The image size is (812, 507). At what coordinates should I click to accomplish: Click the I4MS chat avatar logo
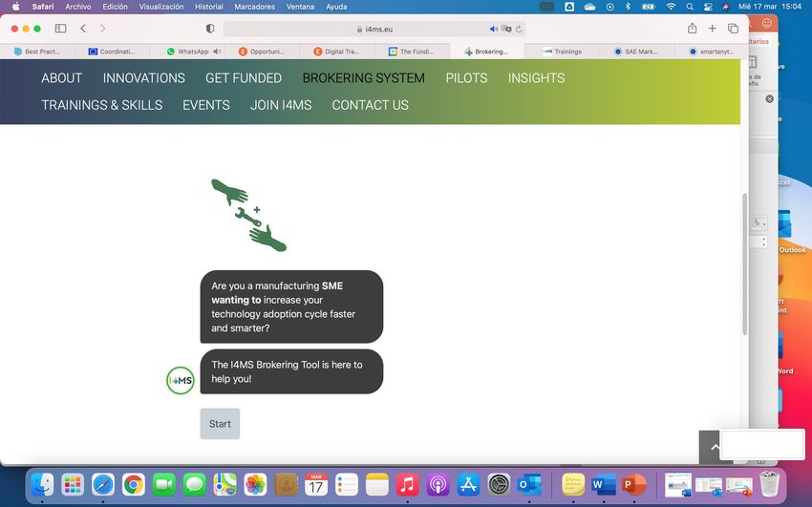181,380
